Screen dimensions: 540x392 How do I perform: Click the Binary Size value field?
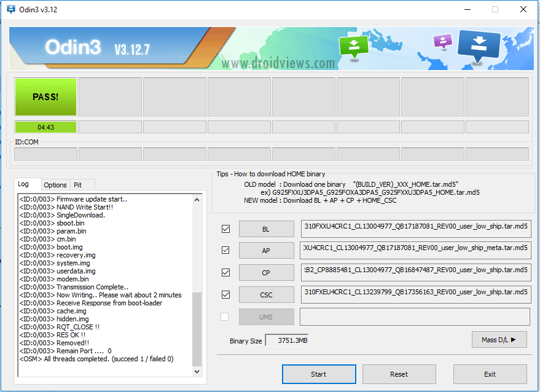pos(286,340)
